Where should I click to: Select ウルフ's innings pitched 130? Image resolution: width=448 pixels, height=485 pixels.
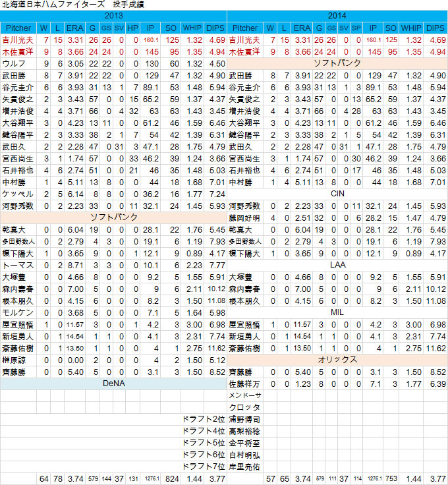point(152,64)
